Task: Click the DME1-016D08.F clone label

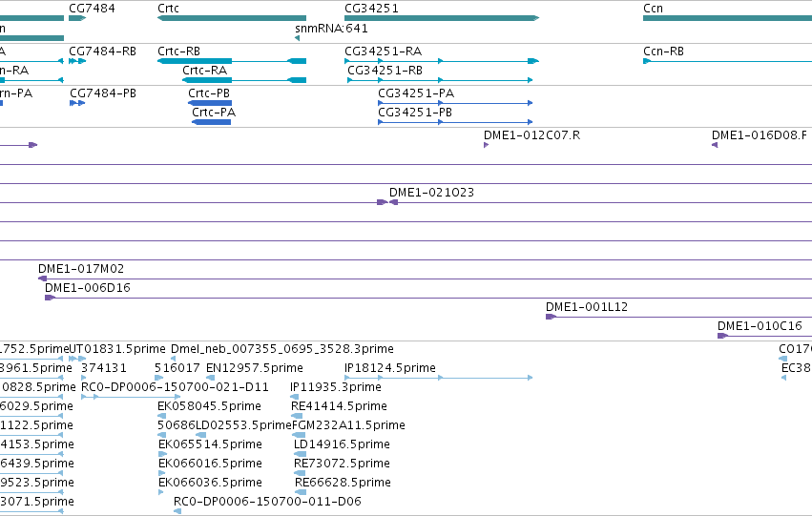Action: point(760,135)
